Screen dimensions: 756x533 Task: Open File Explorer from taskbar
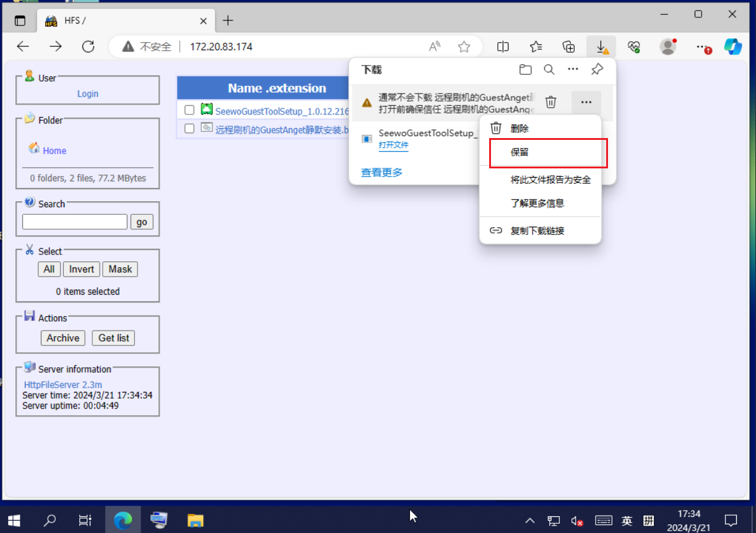coord(195,520)
